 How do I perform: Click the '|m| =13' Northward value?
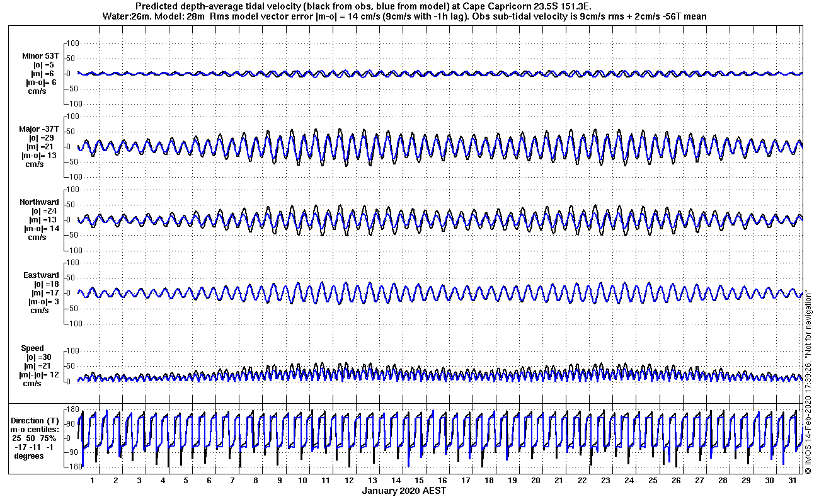43,220
